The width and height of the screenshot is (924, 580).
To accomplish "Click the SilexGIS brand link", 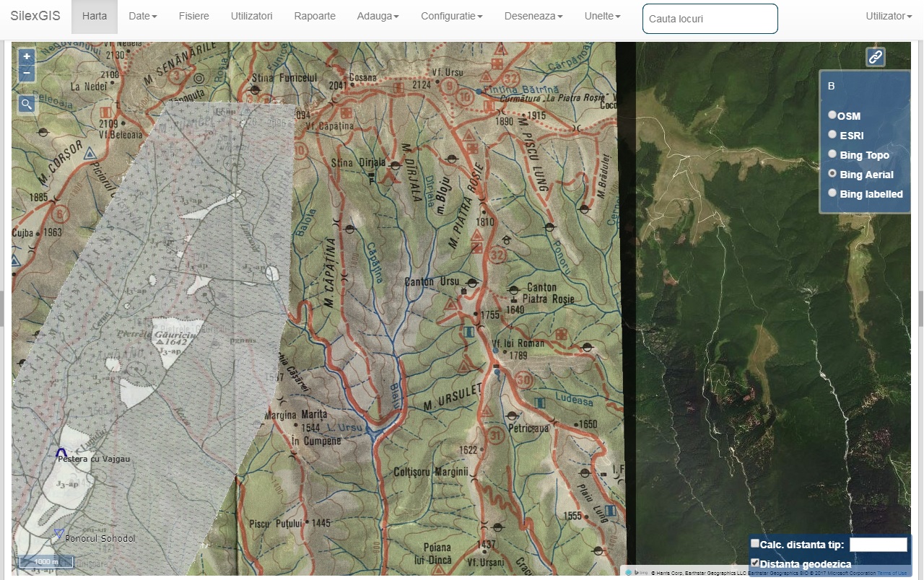I will coord(35,16).
